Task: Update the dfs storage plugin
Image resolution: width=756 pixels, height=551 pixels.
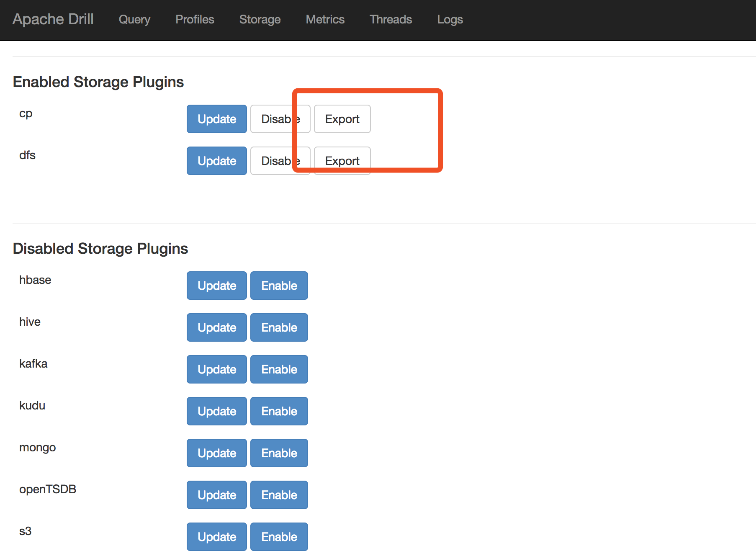Action: [217, 161]
